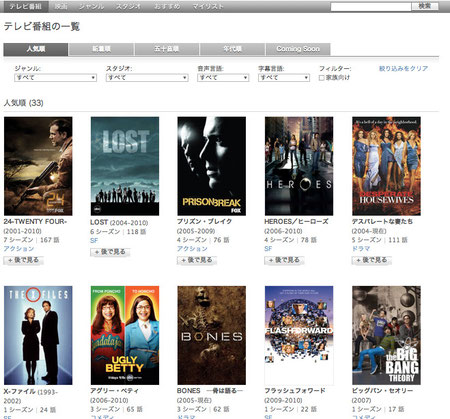Click the HEROES／ヒーローズ title link

click(296, 222)
